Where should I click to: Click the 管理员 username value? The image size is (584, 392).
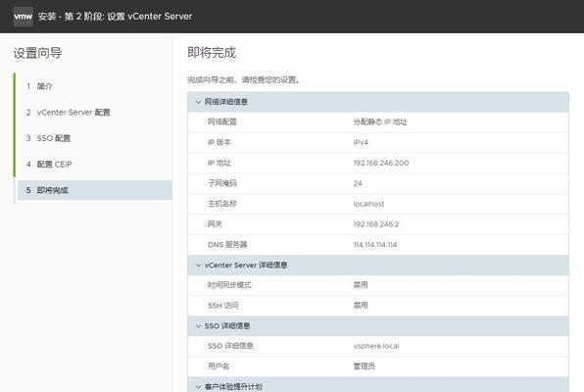[364, 367]
